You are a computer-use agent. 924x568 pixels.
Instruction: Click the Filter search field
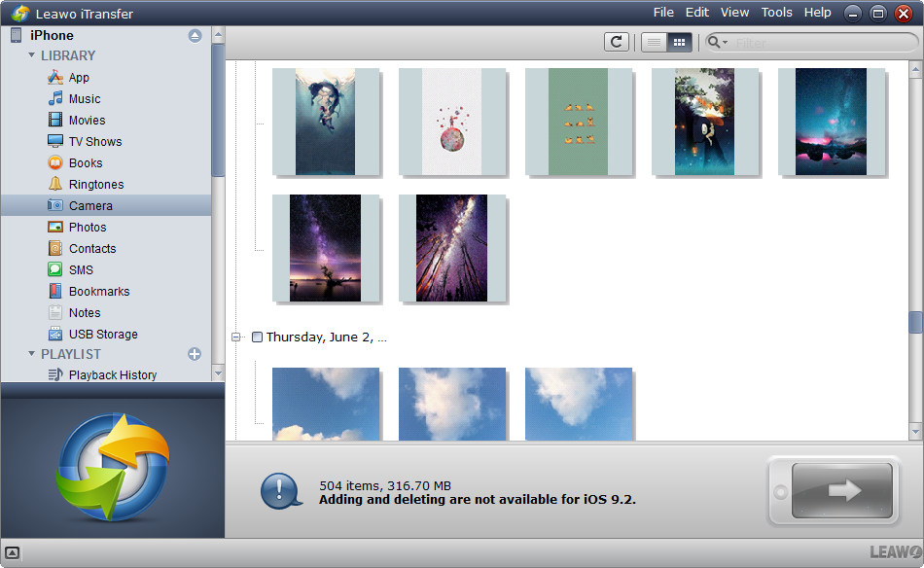[817, 43]
